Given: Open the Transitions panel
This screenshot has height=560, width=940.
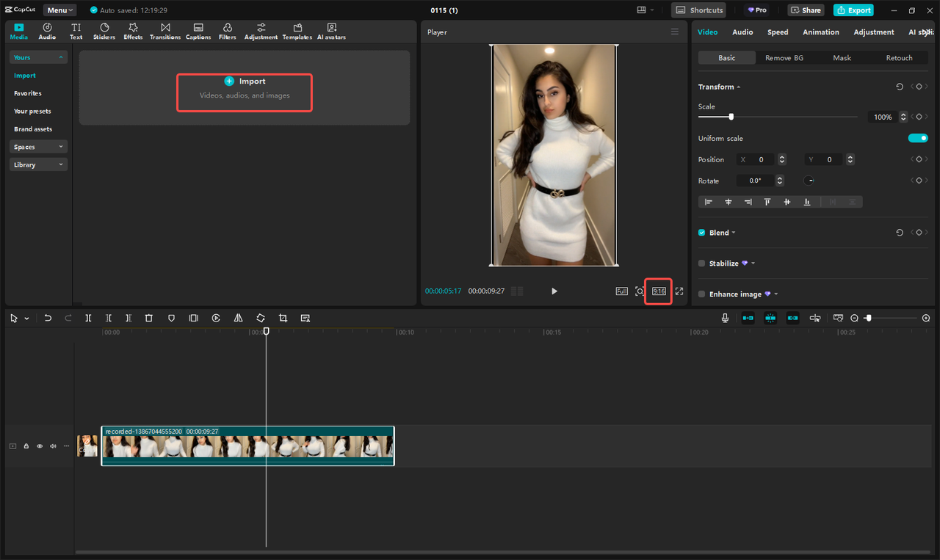Looking at the screenshot, I should (165, 31).
